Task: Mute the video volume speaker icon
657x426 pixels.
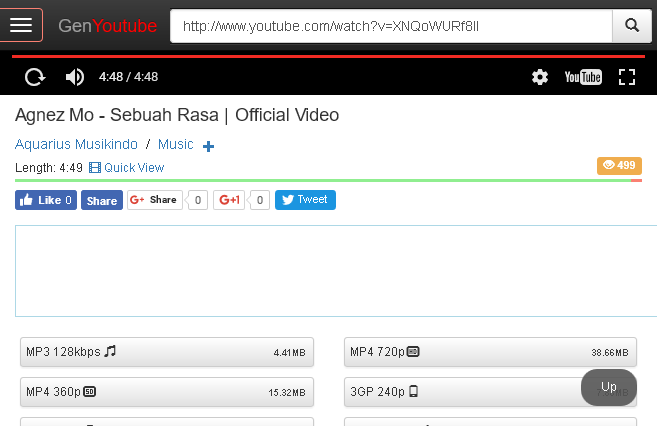Action: click(x=75, y=77)
